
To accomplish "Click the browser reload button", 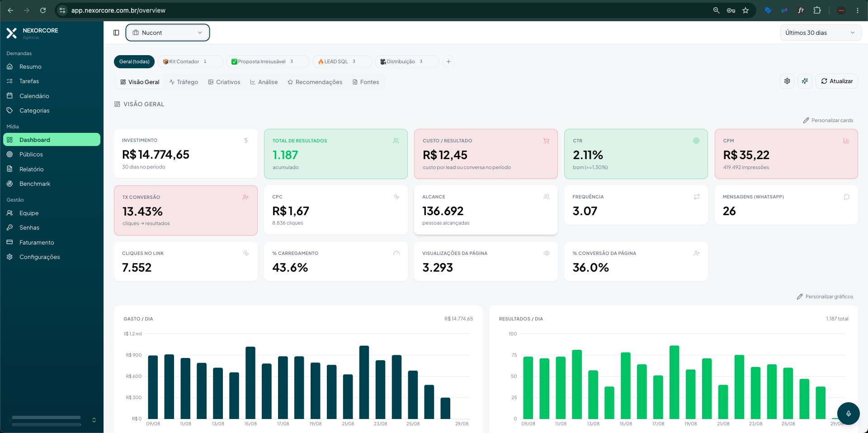I will point(43,10).
